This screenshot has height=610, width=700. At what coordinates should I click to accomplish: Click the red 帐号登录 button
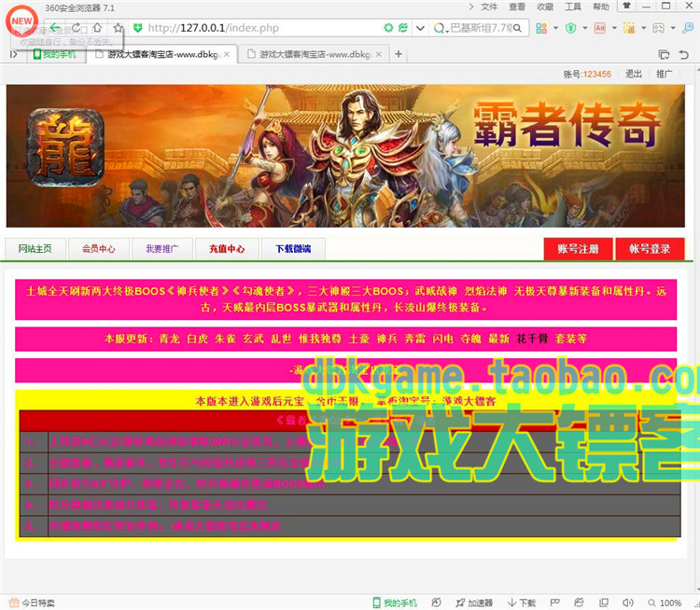(x=650, y=249)
